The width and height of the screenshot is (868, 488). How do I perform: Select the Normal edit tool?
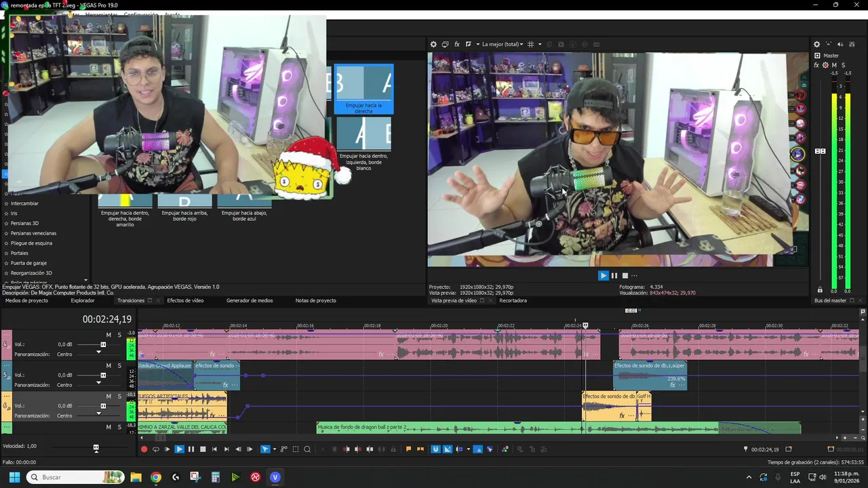pos(264,449)
